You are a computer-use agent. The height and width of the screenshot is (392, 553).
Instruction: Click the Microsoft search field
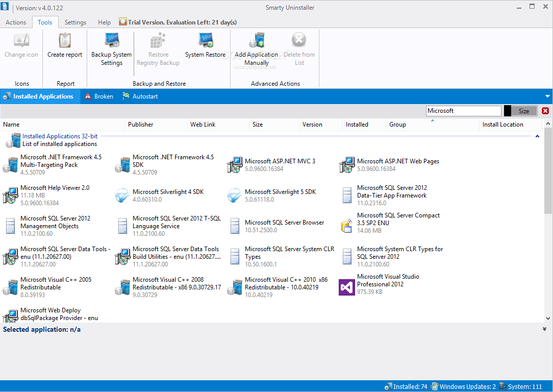click(463, 111)
